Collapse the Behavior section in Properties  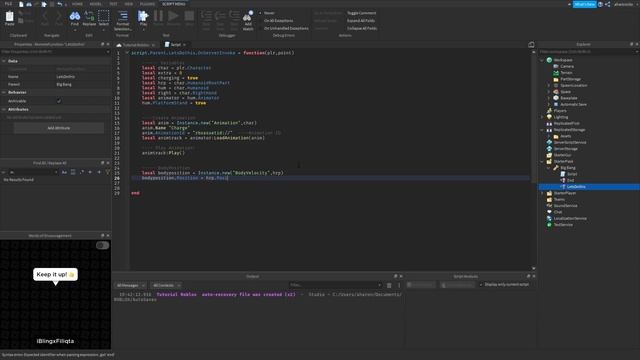point(4,92)
